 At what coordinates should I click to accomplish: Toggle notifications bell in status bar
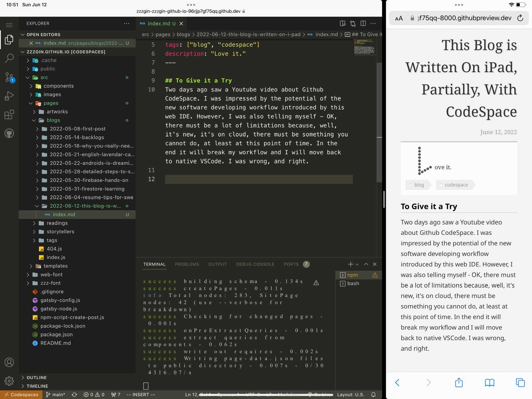(373, 395)
